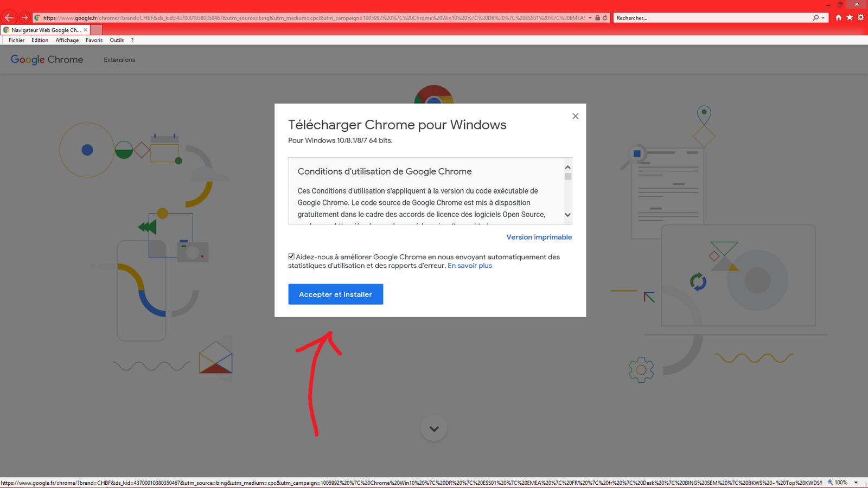Open Favorites star icon
868x488 pixels.
point(850,18)
